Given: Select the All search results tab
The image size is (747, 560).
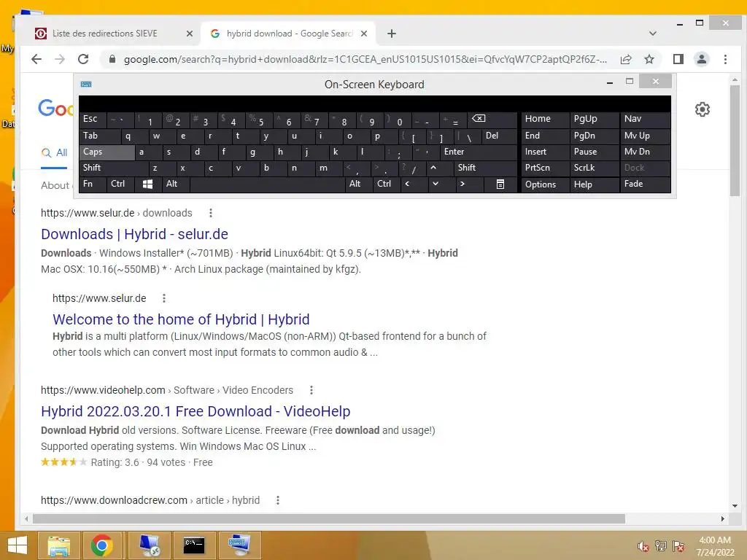Looking at the screenshot, I should (54, 153).
